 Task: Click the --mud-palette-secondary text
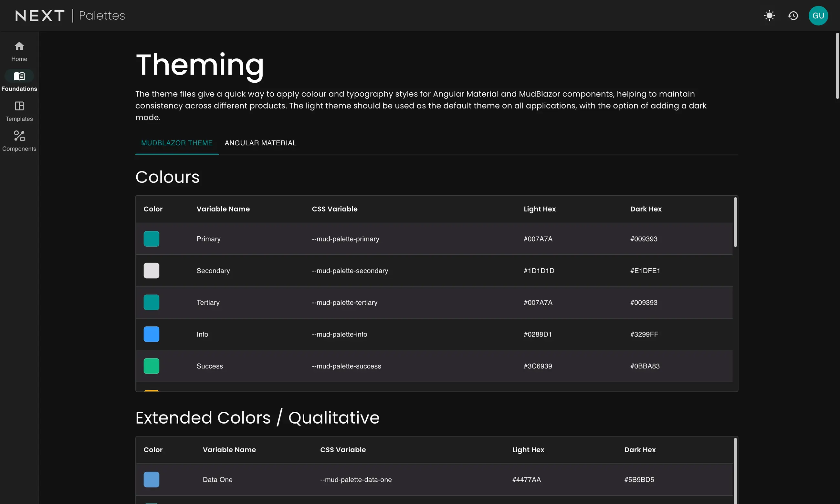pos(350,271)
